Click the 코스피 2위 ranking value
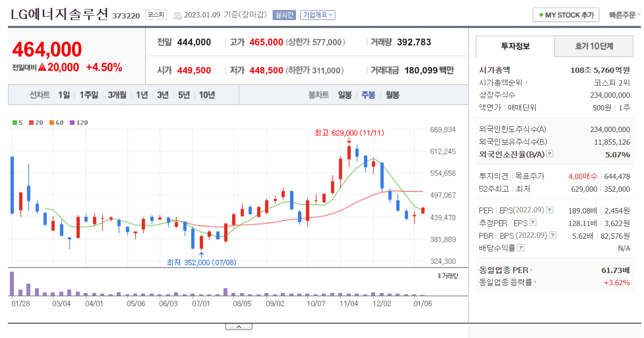 click(612, 82)
